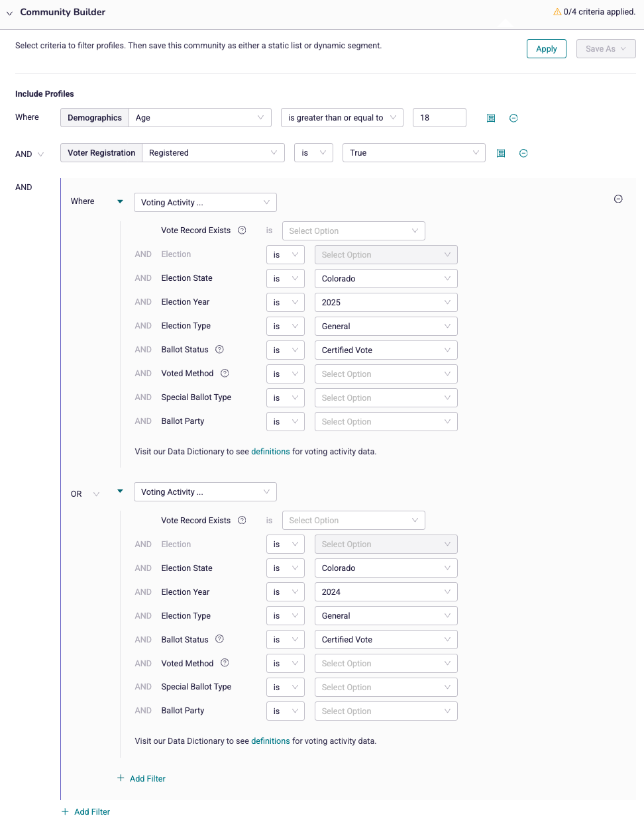Image resolution: width=644 pixels, height=820 pixels.
Task: Open second Vote Record Exists Select Option dropdown
Action: pos(354,521)
